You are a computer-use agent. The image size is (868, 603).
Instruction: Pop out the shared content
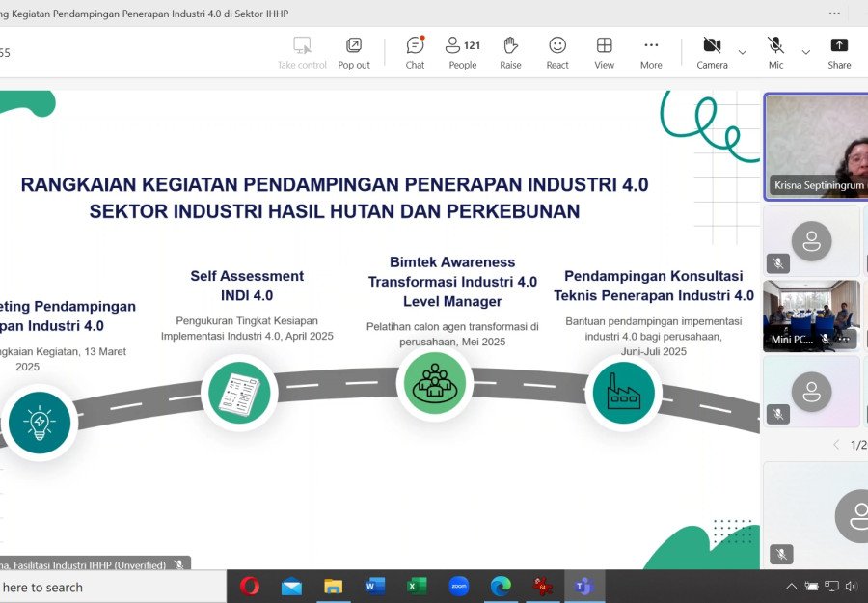point(354,53)
